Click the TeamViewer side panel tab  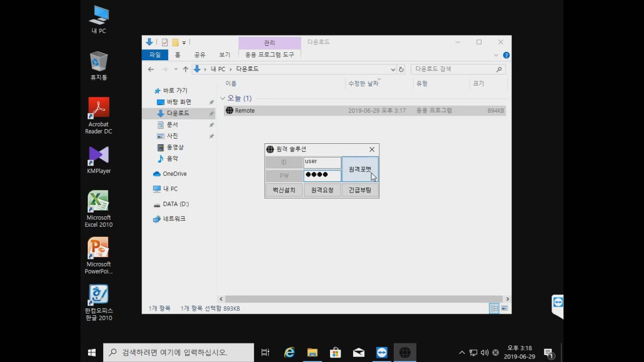[x=557, y=306]
